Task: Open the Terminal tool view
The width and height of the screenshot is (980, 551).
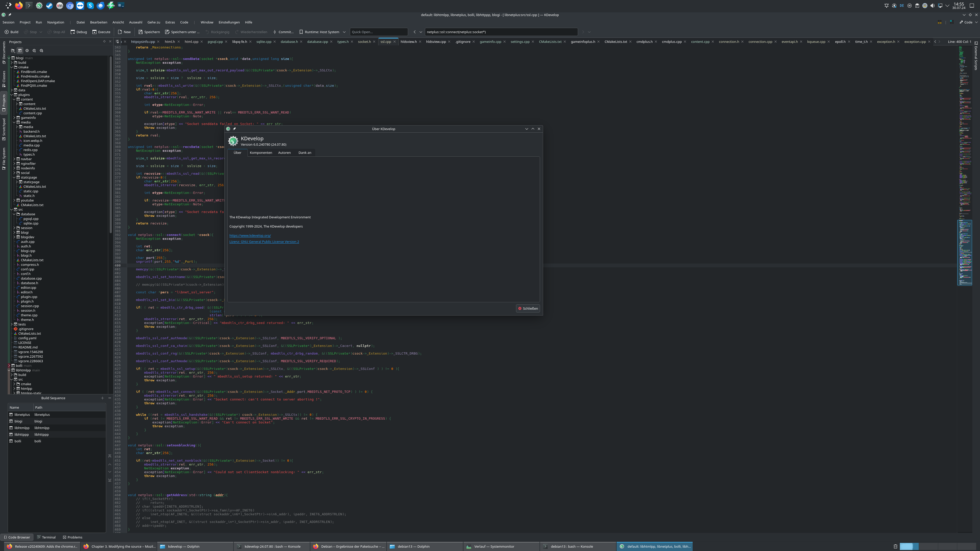Action: click(46, 537)
